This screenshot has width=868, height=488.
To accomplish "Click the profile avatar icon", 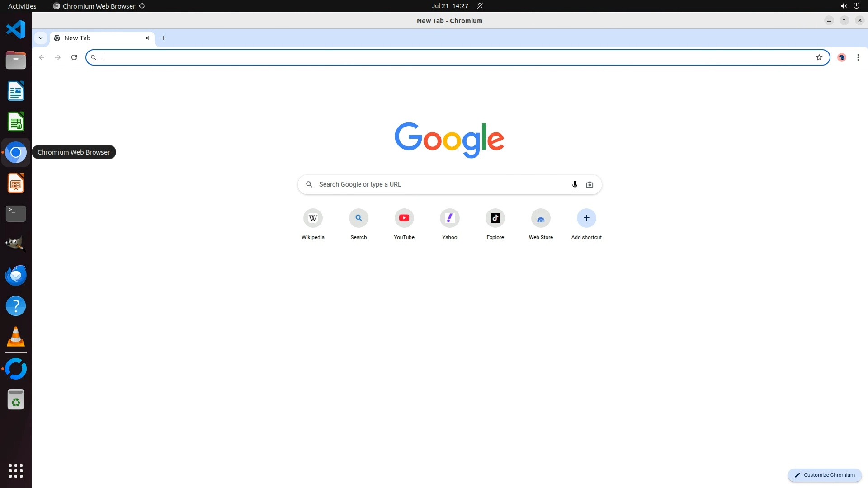I will 841,57.
